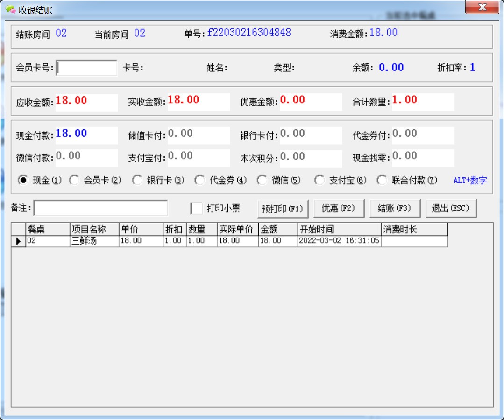The width and height of the screenshot is (504, 420).
Task: Click the 微信付款 amount field
Action: point(86,157)
